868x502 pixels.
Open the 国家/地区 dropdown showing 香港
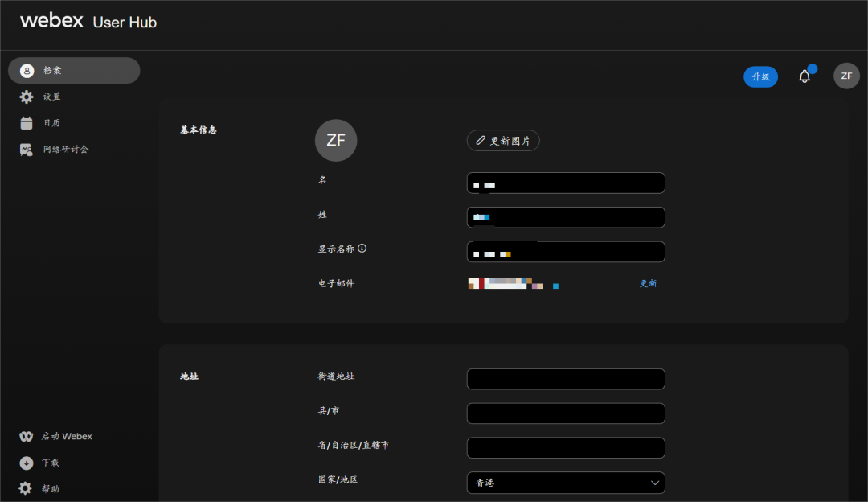(x=565, y=483)
